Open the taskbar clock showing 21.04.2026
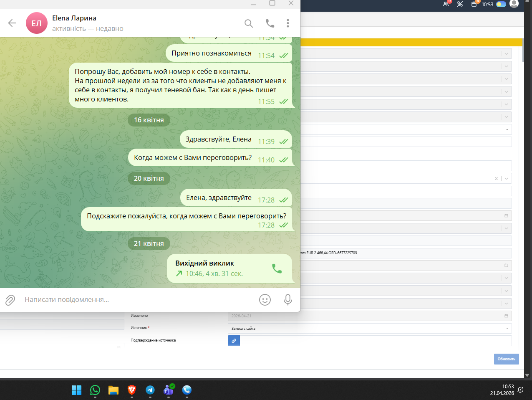Image resolution: width=532 pixels, height=400 pixels. pos(502,390)
